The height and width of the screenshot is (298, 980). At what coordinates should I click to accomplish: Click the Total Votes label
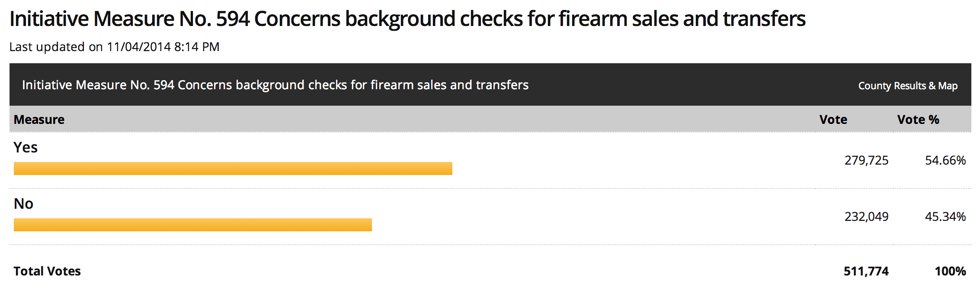47,271
